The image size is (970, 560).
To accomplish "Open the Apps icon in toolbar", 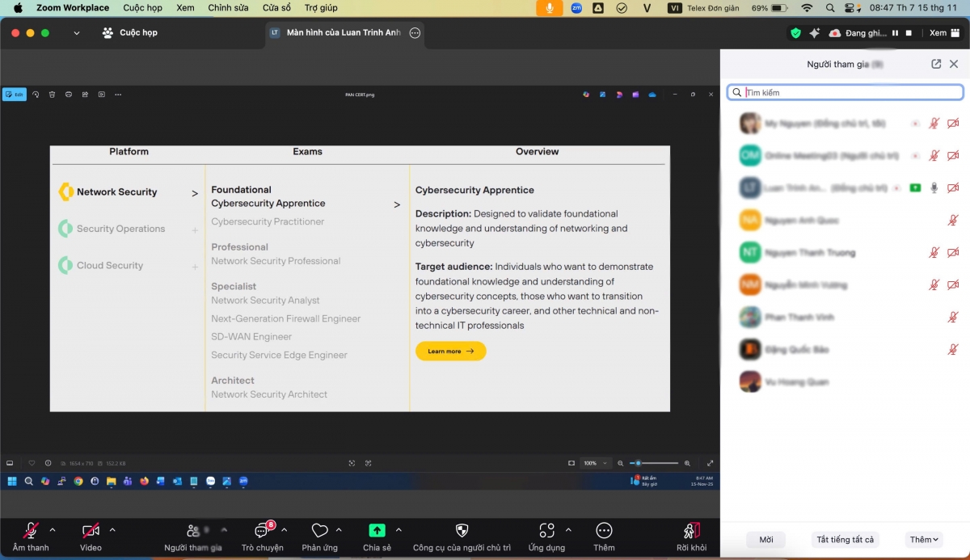I will (546, 530).
